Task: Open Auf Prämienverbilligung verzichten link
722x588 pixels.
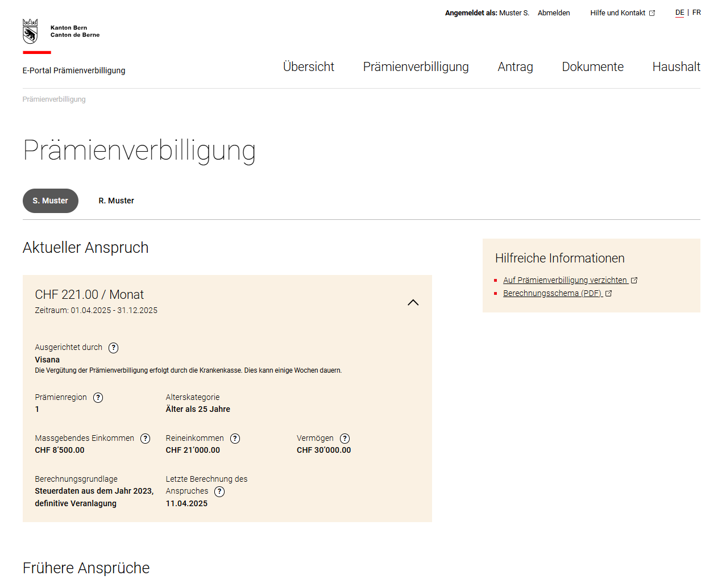Action: pyautogui.click(x=566, y=280)
